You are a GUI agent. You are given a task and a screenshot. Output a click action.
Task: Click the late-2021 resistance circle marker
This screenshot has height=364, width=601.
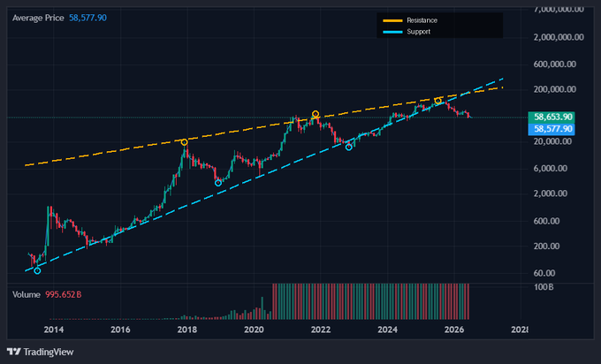316,114
